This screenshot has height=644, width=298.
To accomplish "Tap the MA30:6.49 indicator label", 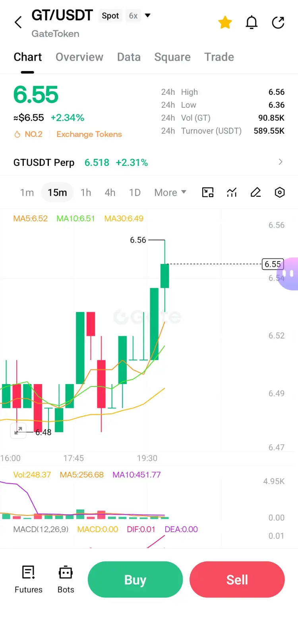I will tap(124, 219).
